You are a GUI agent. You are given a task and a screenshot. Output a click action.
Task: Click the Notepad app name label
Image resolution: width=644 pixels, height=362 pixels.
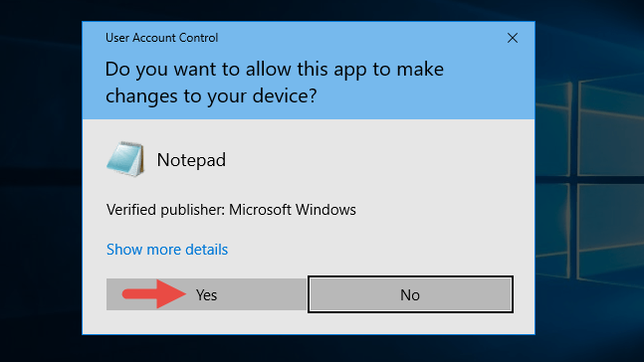(x=191, y=160)
